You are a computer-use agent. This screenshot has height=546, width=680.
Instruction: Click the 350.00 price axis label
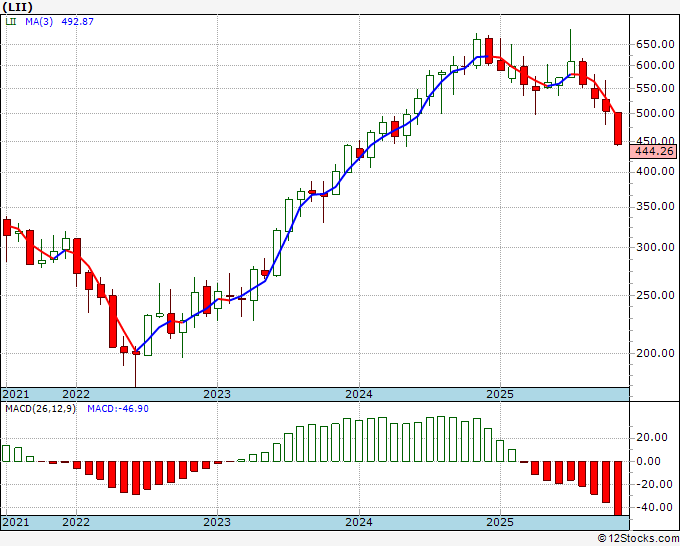tap(655, 206)
